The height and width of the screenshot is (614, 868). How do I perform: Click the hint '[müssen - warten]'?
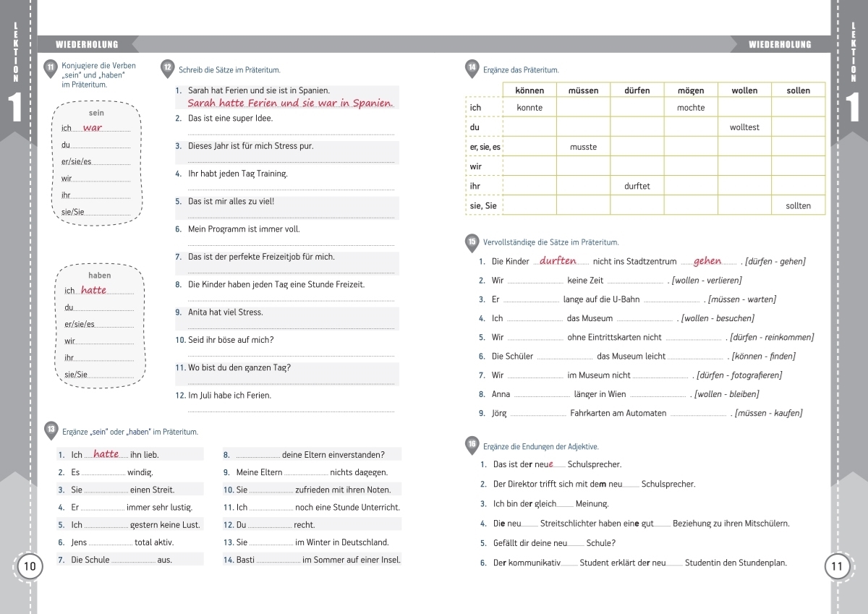click(741, 299)
